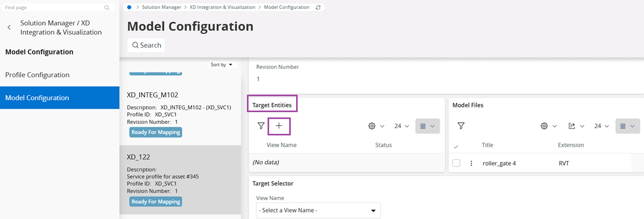The width and height of the screenshot is (644, 219).
Task: Toggle select-all checkmark in Model Files header
Action: (456, 146)
